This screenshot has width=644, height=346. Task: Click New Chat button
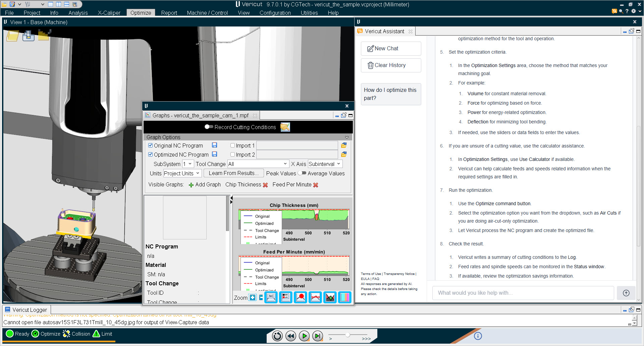point(391,49)
